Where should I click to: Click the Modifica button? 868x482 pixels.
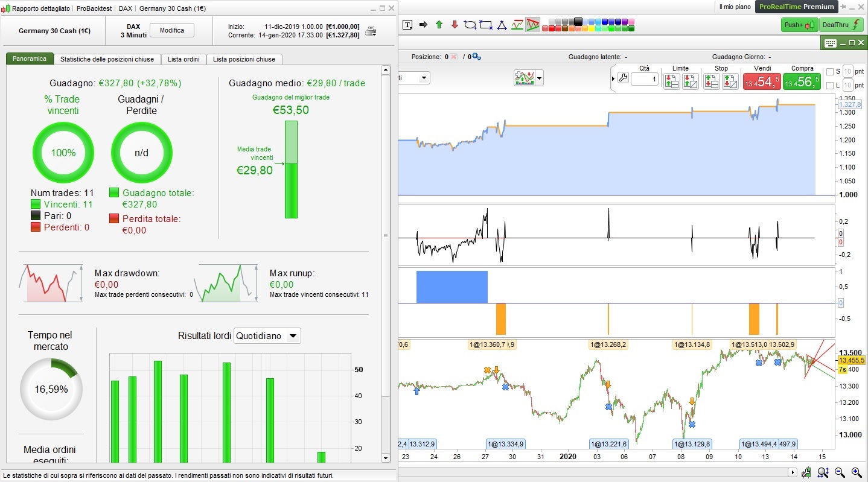click(171, 31)
